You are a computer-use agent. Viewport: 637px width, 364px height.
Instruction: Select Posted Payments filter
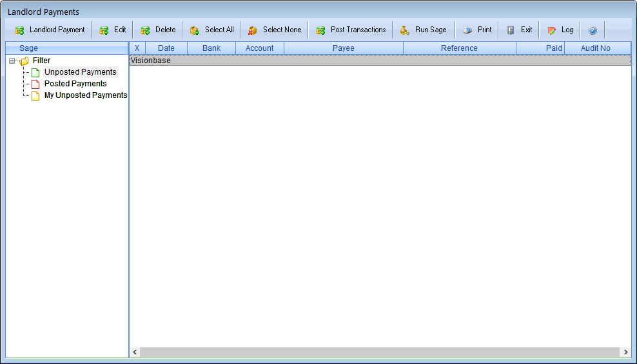[x=75, y=84]
